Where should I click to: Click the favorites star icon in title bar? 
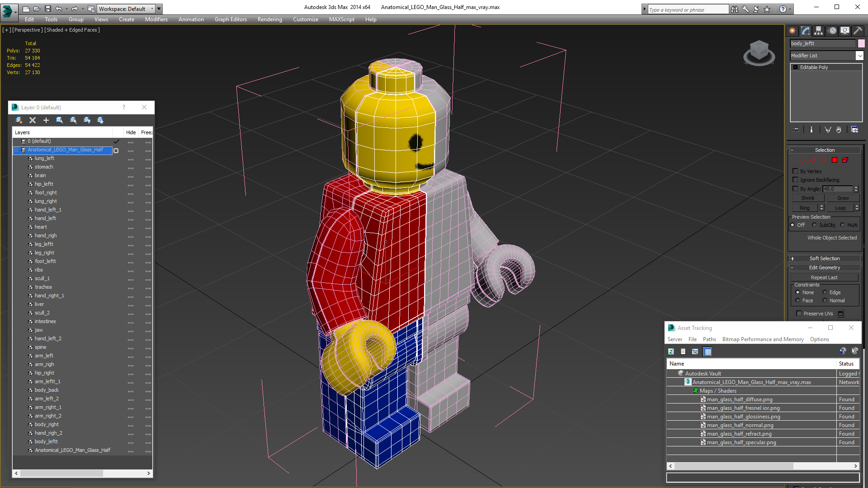pyautogui.click(x=767, y=9)
